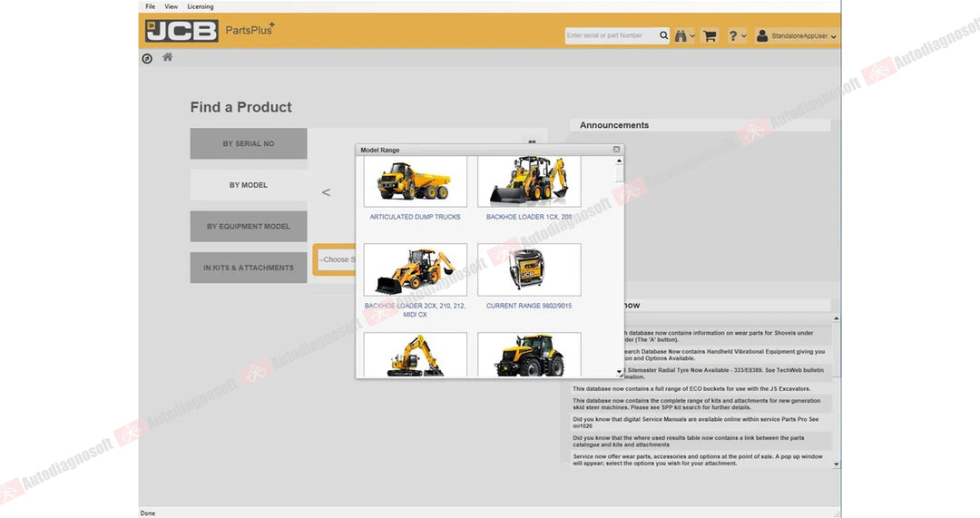Select the backhoe loader 1CX thumbnail
Image resolution: width=980 pixels, height=518 pixels.
pos(529,181)
